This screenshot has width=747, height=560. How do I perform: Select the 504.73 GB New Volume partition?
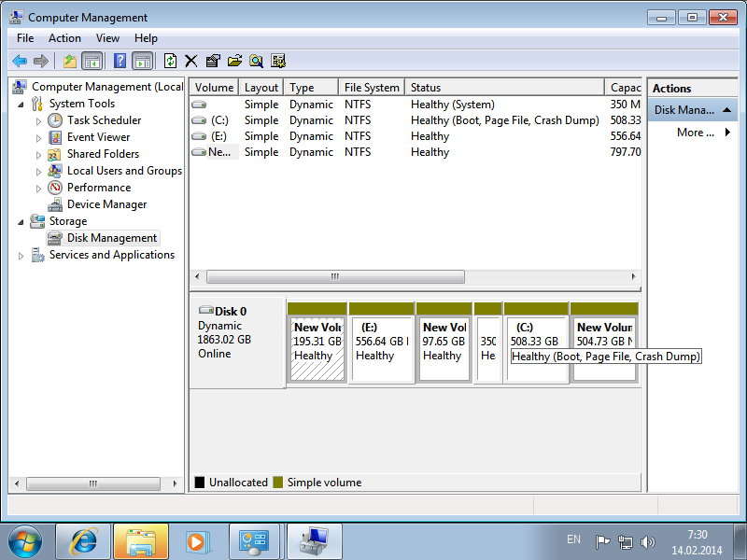click(604, 348)
